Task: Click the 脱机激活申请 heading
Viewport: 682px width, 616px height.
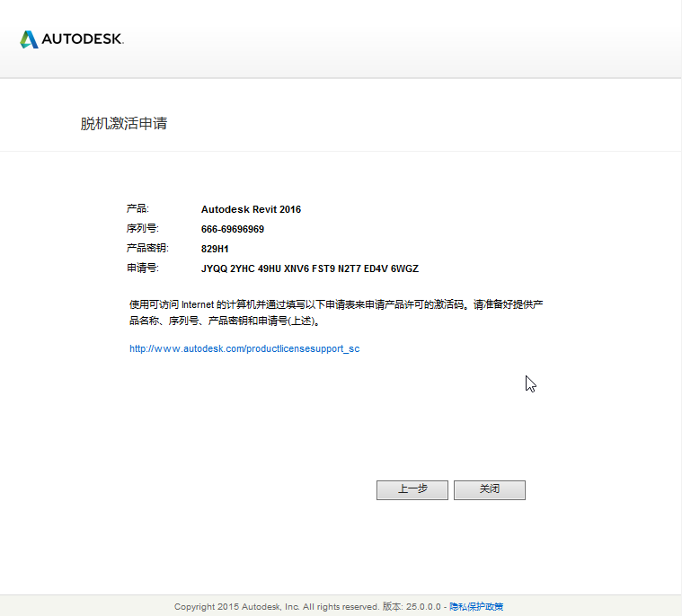Action: (x=124, y=123)
